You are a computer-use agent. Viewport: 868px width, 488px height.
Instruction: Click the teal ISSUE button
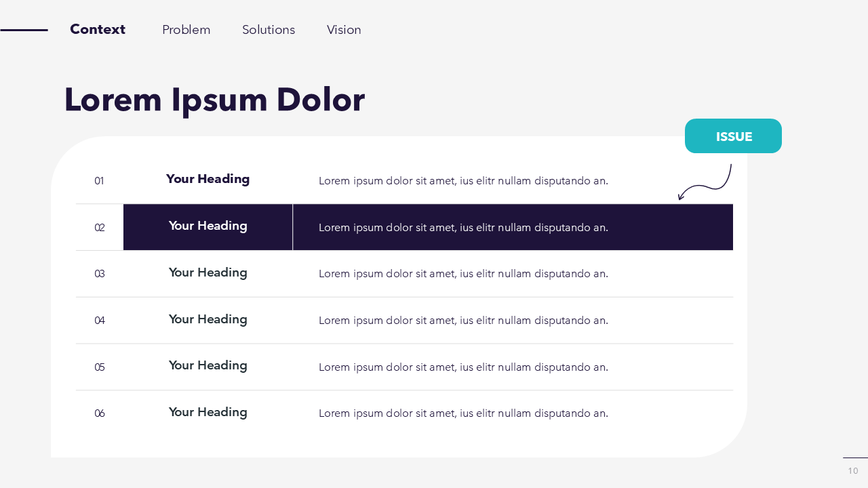733,136
